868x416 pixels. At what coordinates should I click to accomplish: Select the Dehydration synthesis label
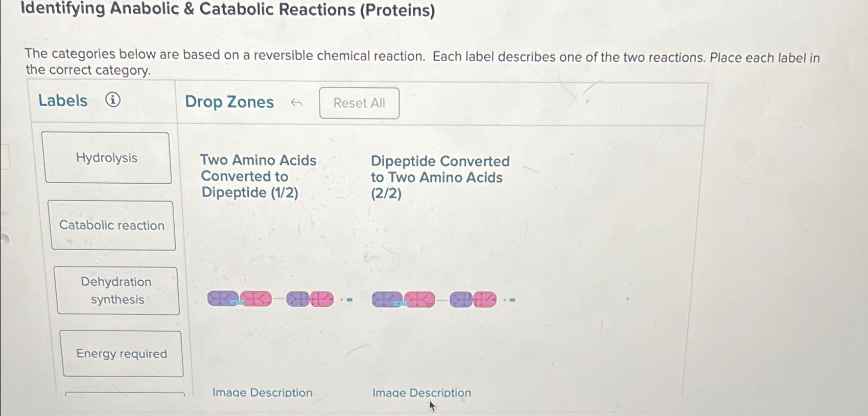(118, 290)
